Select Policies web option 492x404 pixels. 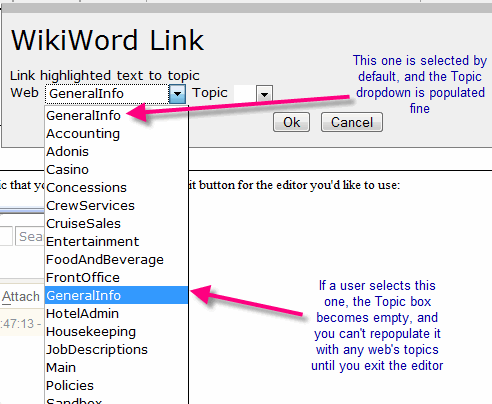[116, 386]
